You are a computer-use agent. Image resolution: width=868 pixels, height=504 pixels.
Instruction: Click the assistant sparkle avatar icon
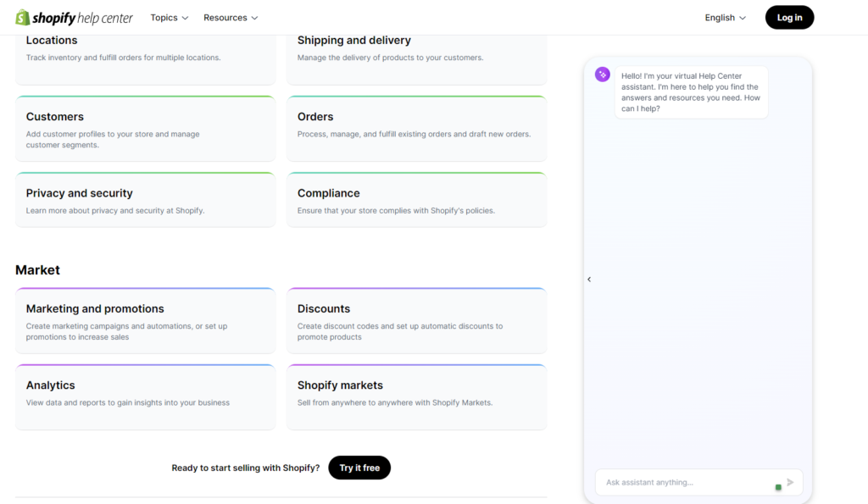click(603, 75)
